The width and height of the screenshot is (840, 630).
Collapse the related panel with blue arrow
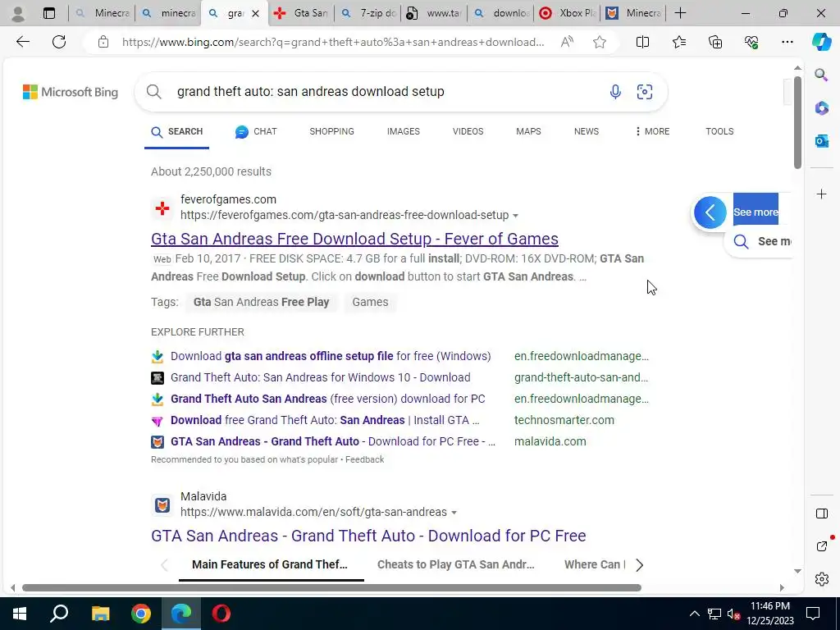pos(710,212)
